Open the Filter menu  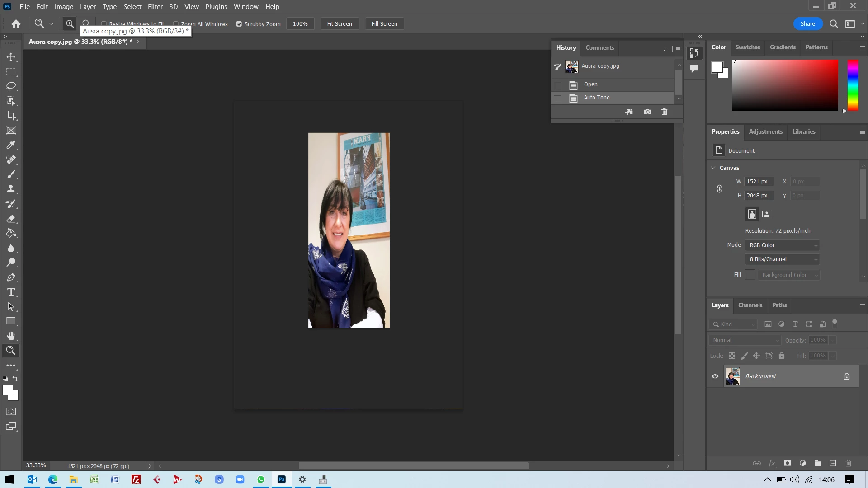[155, 7]
